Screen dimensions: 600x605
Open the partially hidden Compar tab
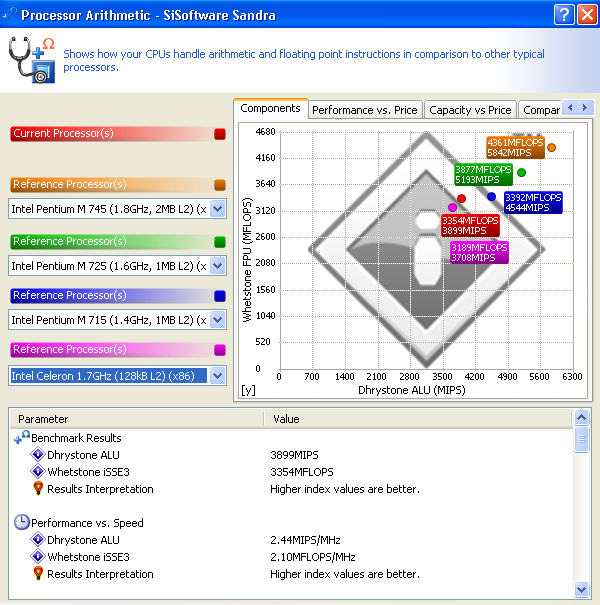pos(540,110)
